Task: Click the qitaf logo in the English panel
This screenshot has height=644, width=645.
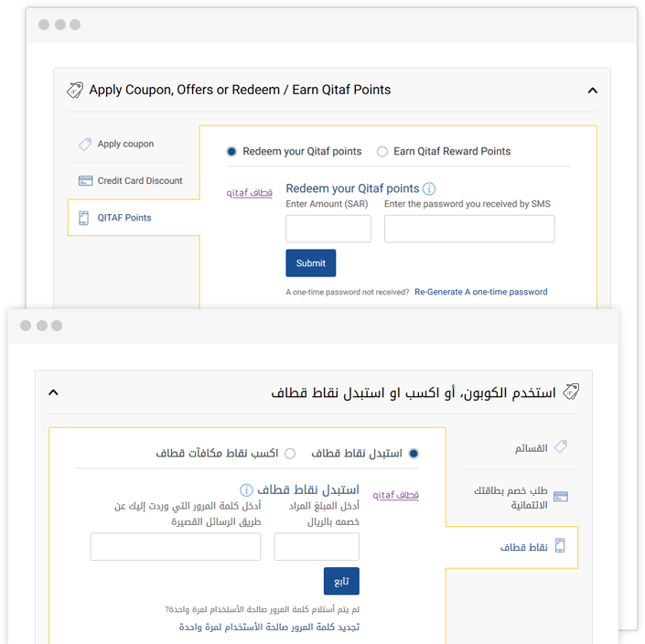Action: pos(249,192)
